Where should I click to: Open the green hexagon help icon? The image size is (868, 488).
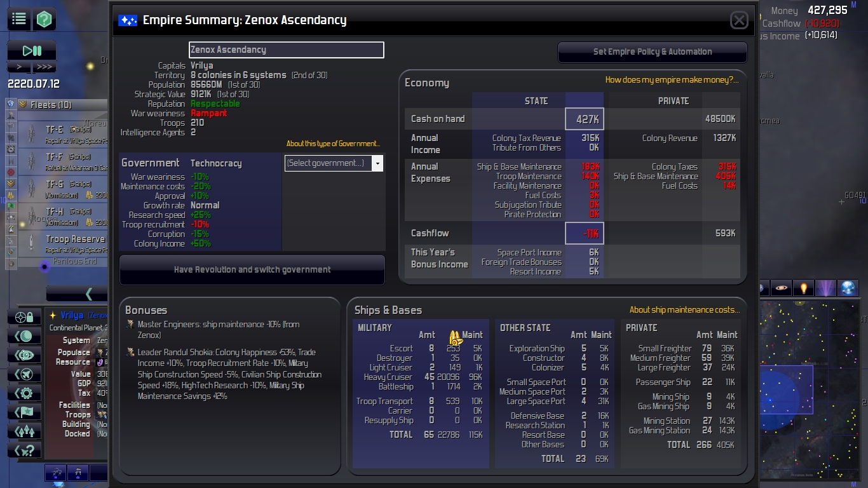click(44, 19)
